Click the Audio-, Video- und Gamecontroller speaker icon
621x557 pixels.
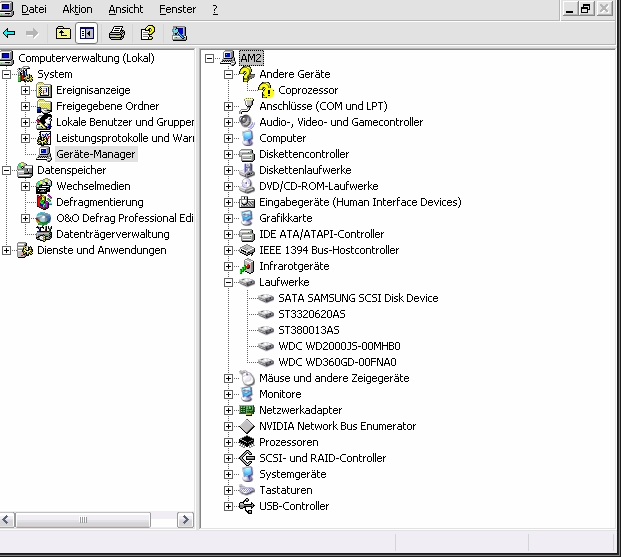tap(247, 122)
